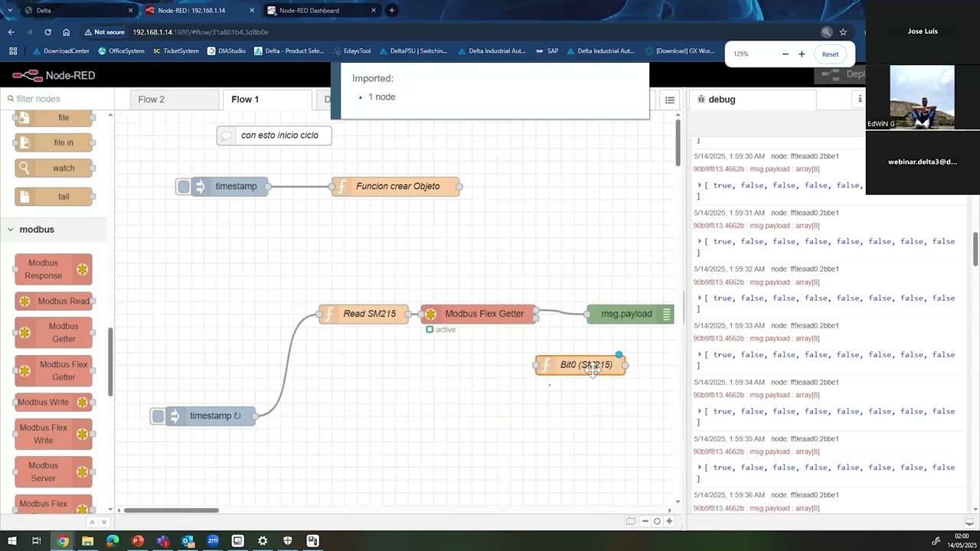
Task: Expand the 1:59:31 AM debug array
Action: (700, 242)
